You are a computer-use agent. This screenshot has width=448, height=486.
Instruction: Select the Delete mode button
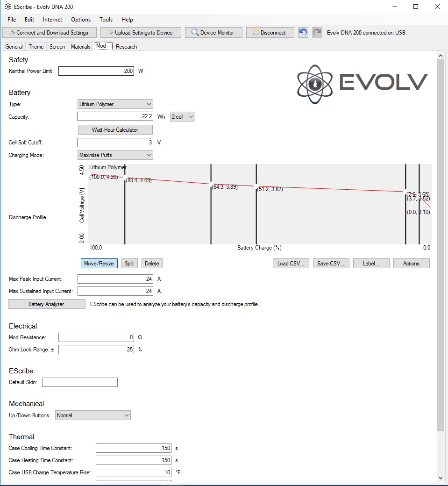click(x=152, y=264)
